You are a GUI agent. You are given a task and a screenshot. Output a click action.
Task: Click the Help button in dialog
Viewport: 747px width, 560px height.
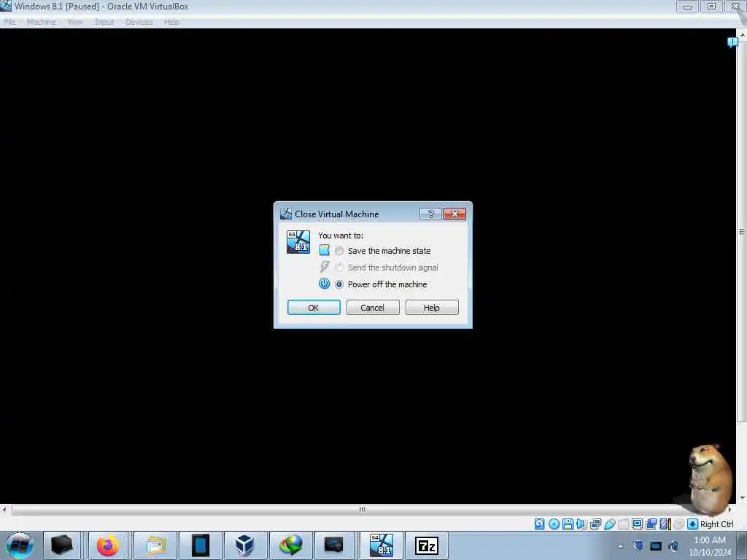click(432, 308)
